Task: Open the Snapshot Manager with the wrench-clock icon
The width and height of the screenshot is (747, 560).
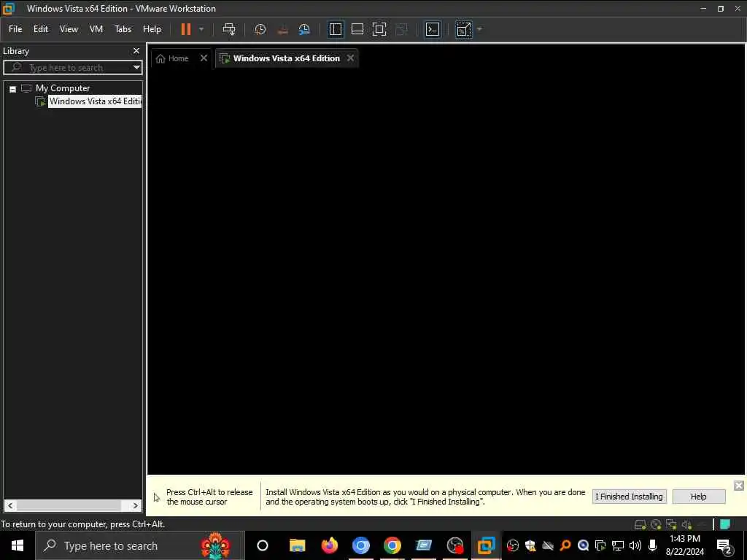Action: (x=304, y=29)
